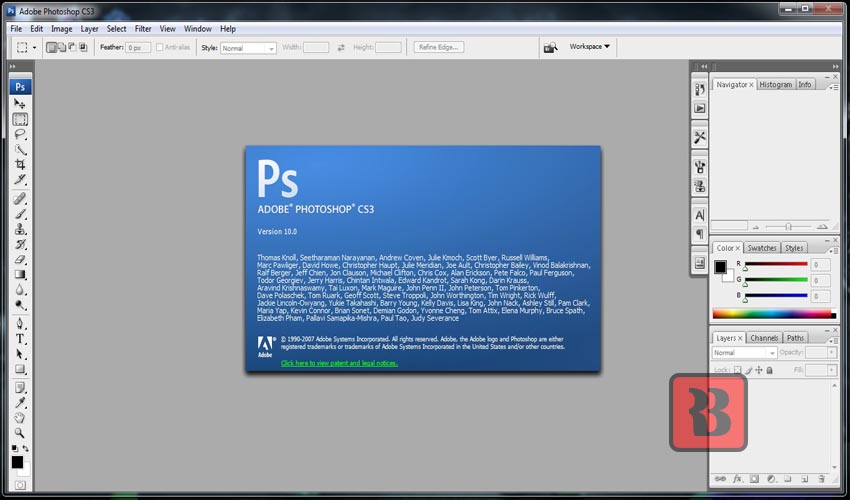Open the Actions panel dock icon

click(700, 108)
